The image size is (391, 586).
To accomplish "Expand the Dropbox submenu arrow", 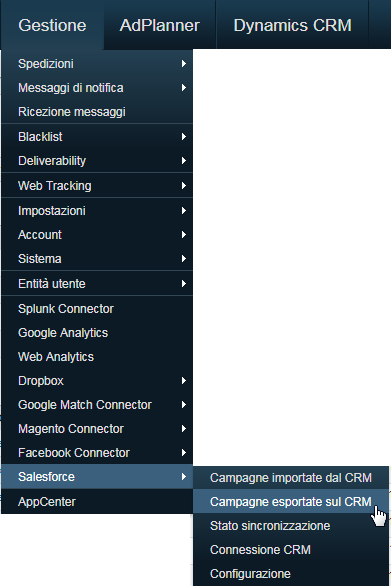I will [184, 381].
